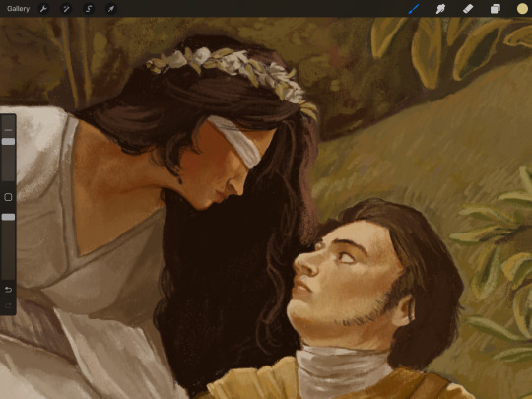Activate the Selection tool
The image size is (532, 399).
(x=89, y=9)
